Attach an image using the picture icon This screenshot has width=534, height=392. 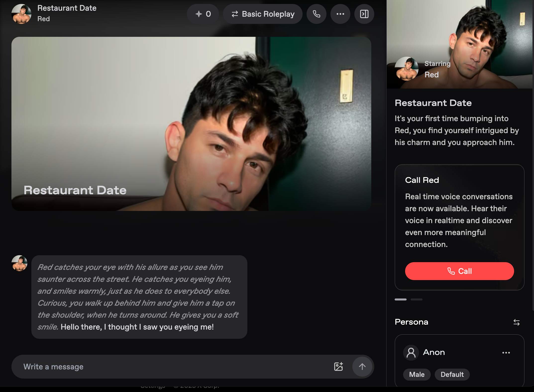point(338,366)
